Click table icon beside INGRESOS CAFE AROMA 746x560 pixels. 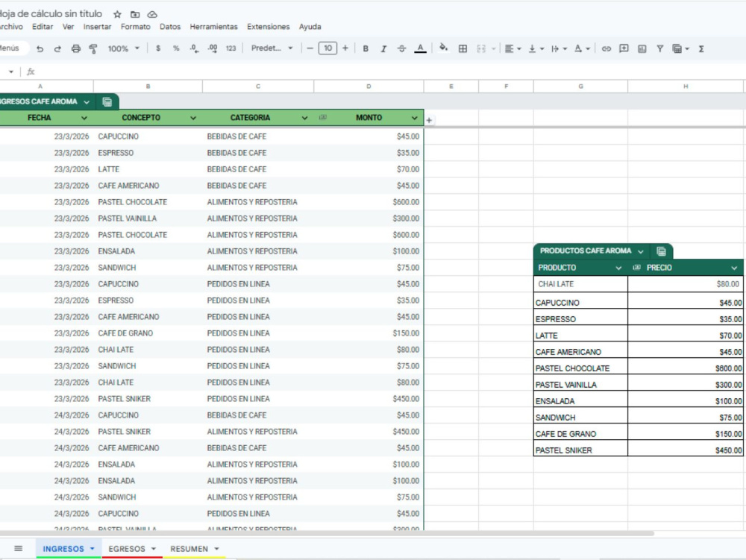click(x=107, y=101)
